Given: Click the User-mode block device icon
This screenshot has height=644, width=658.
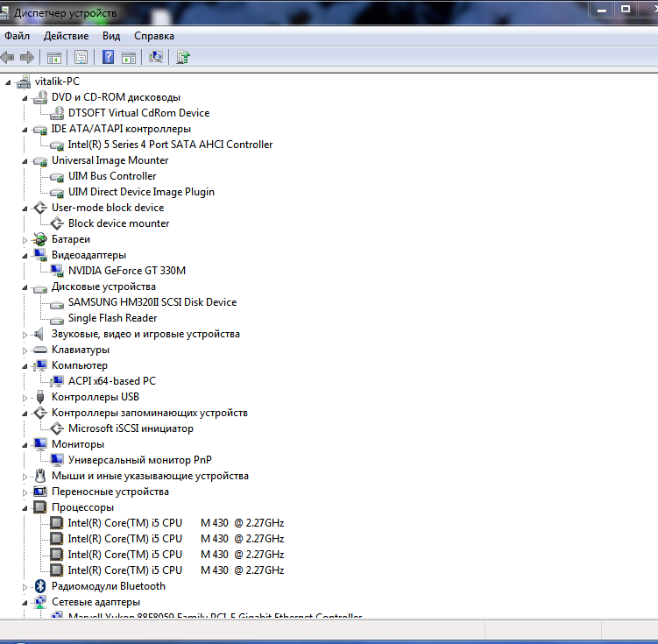Looking at the screenshot, I should [40, 208].
